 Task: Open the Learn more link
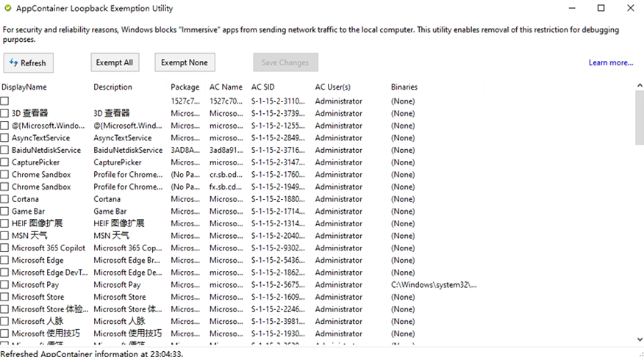point(610,63)
